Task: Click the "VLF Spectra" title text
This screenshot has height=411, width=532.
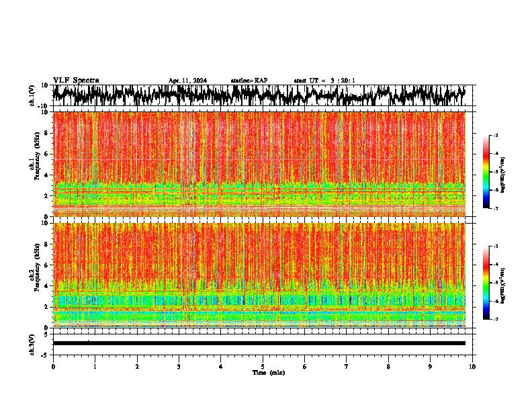Action: point(76,81)
